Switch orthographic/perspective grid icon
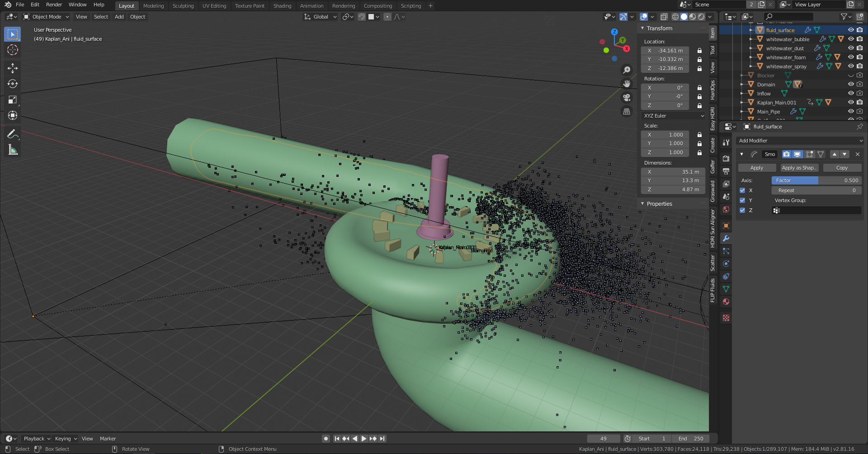 pos(627,111)
